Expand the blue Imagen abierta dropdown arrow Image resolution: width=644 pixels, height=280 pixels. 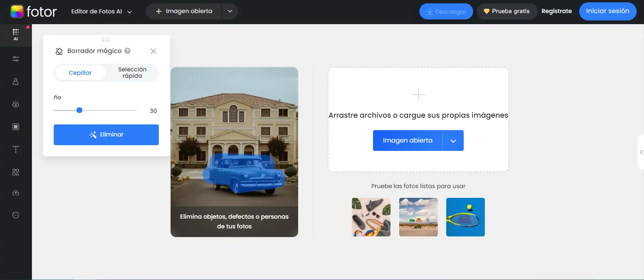click(x=453, y=141)
